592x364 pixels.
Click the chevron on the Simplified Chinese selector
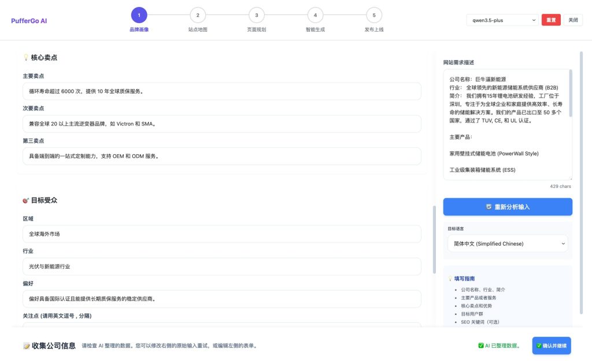[x=562, y=243]
